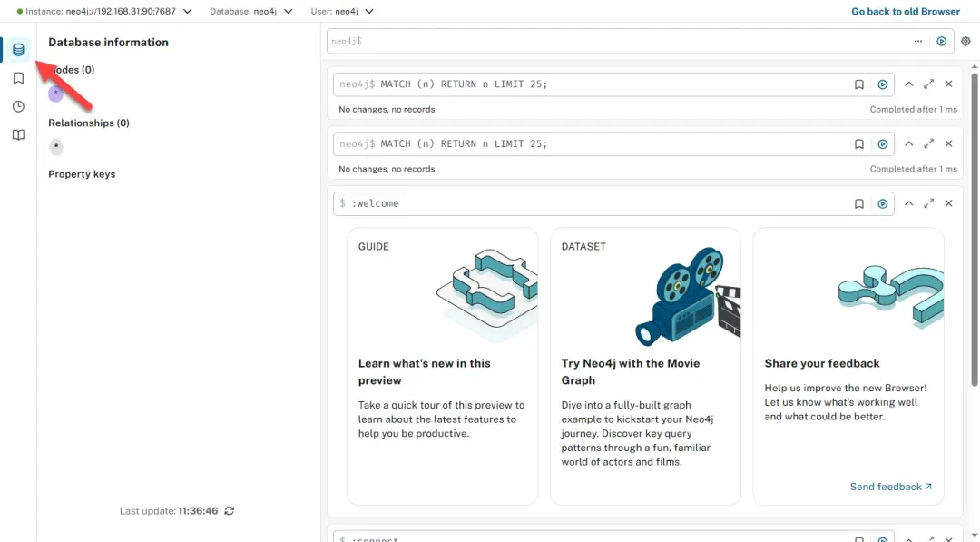Run the query in the main editor
This screenshot has width=980, height=542.
941,41
